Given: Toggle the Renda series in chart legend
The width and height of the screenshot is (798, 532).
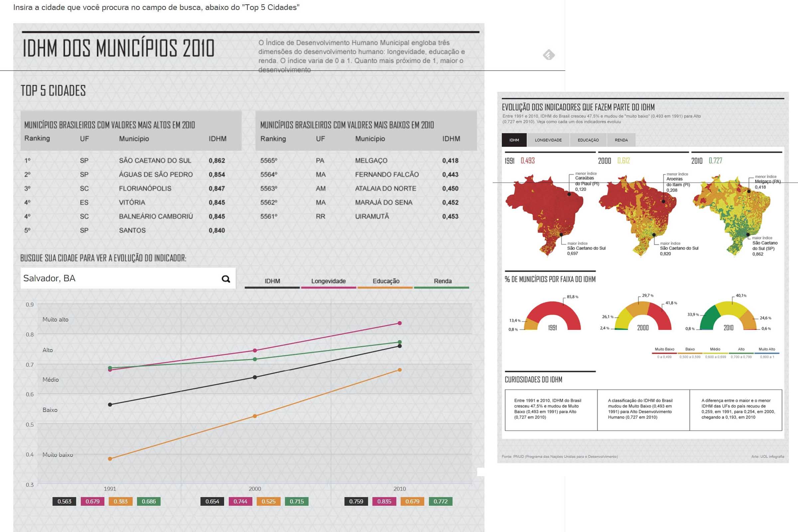Looking at the screenshot, I should (443, 282).
